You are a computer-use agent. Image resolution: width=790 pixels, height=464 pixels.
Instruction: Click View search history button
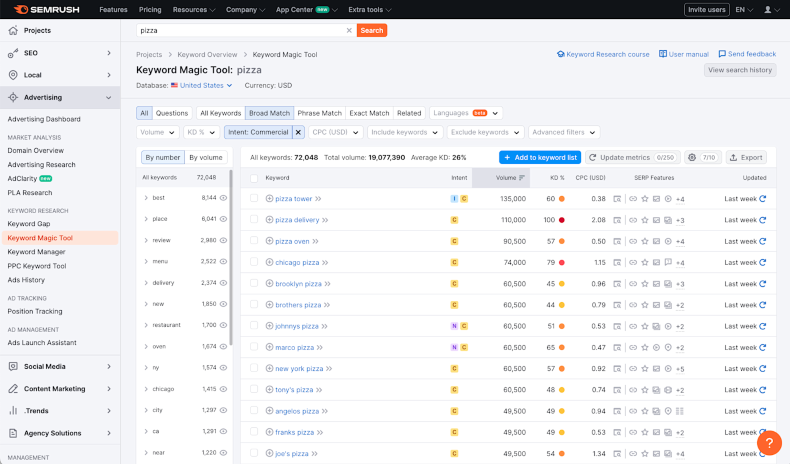pyautogui.click(x=740, y=70)
